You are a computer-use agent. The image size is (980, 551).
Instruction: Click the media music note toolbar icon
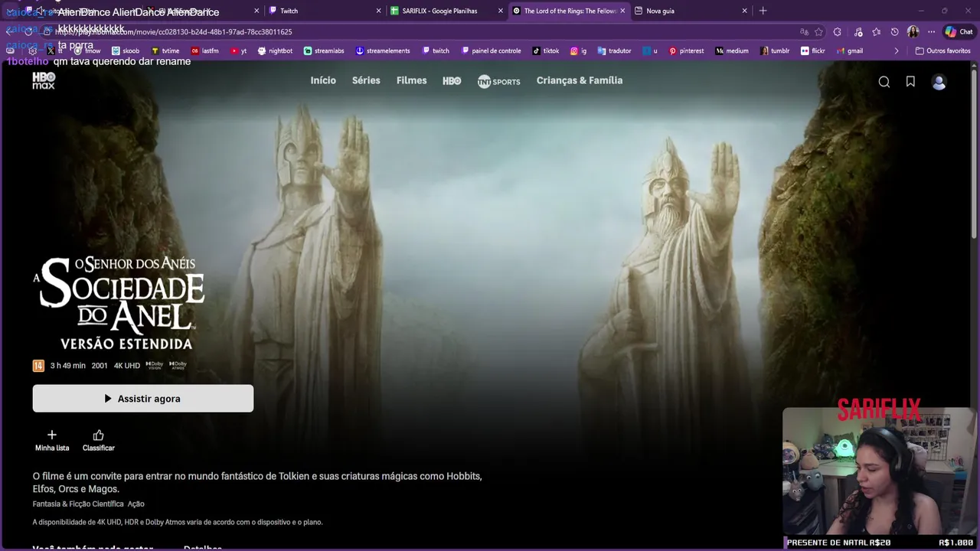(x=857, y=32)
